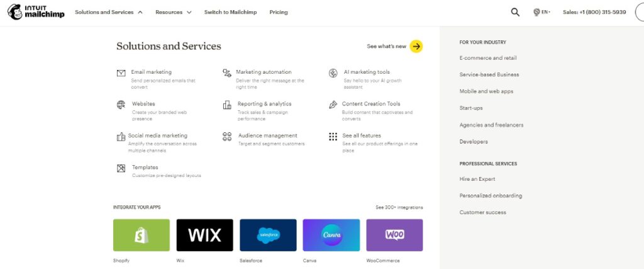The image size is (644, 269).
Task: Click the yellow arrow beside See what's new
Action: click(x=416, y=47)
